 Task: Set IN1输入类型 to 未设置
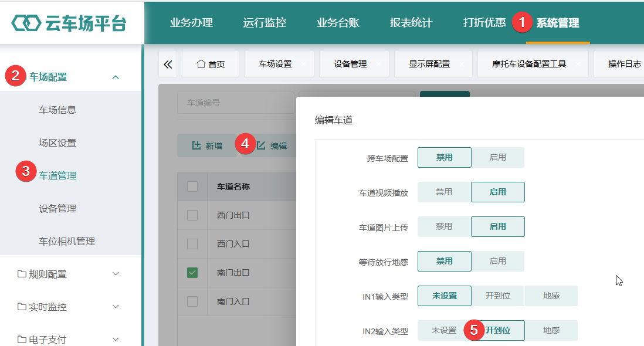445,296
